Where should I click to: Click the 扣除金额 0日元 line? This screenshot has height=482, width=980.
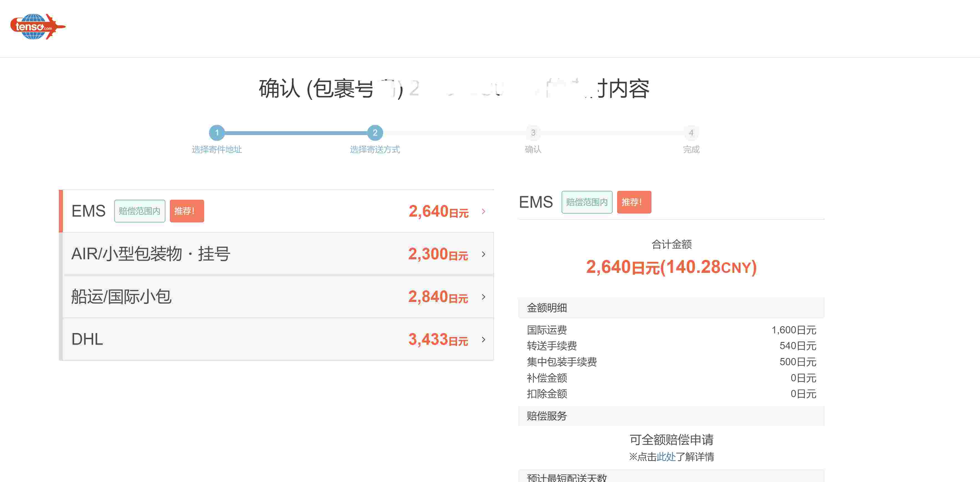(671, 394)
